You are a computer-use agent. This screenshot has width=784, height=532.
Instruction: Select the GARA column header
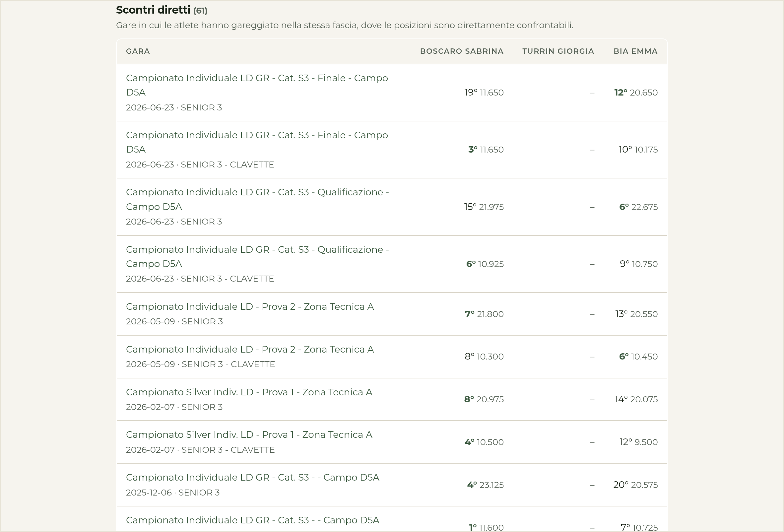pos(138,51)
